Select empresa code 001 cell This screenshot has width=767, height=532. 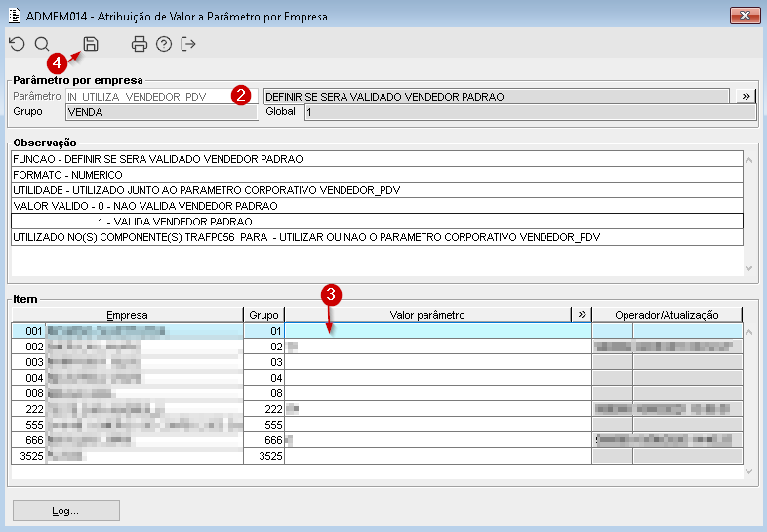point(28,331)
